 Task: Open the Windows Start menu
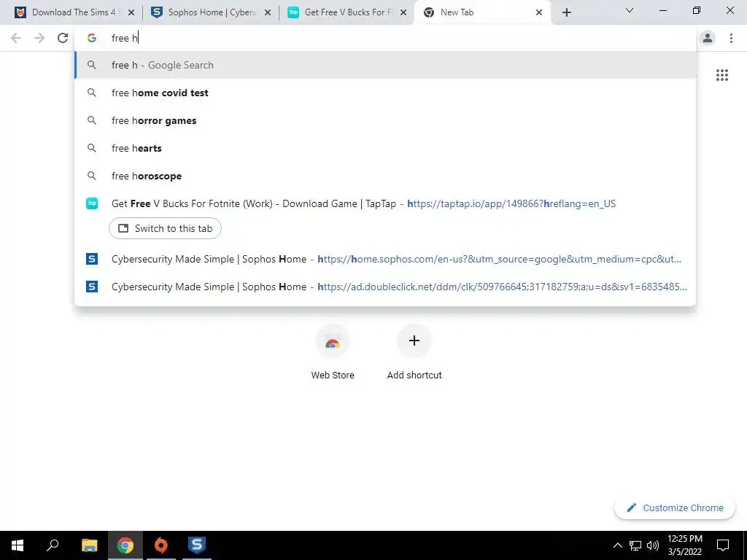tap(18, 545)
